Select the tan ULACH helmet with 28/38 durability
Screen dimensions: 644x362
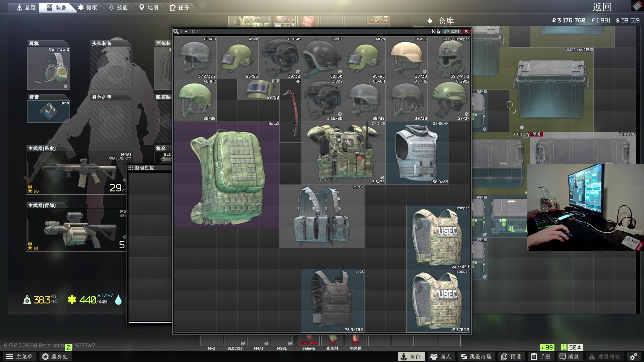pyautogui.click(x=407, y=58)
